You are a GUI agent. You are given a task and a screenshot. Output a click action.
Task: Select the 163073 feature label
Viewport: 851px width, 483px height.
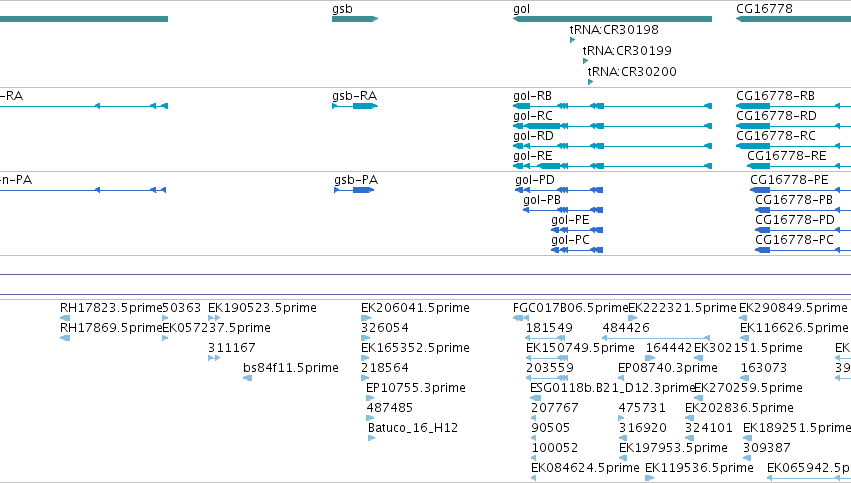[x=764, y=368]
